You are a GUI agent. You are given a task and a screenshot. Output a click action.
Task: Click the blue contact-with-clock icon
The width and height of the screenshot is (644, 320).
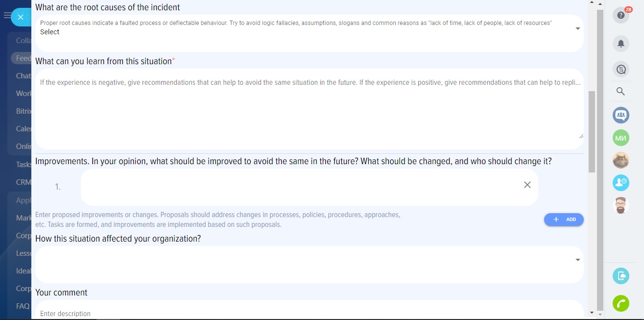tap(620, 182)
